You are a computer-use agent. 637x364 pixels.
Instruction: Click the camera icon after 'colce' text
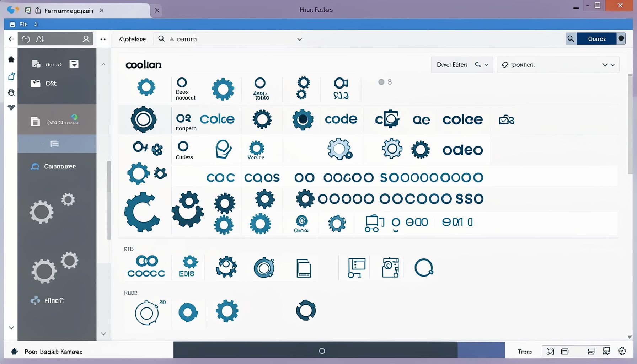pyautogui.click(x=506, y=120)
